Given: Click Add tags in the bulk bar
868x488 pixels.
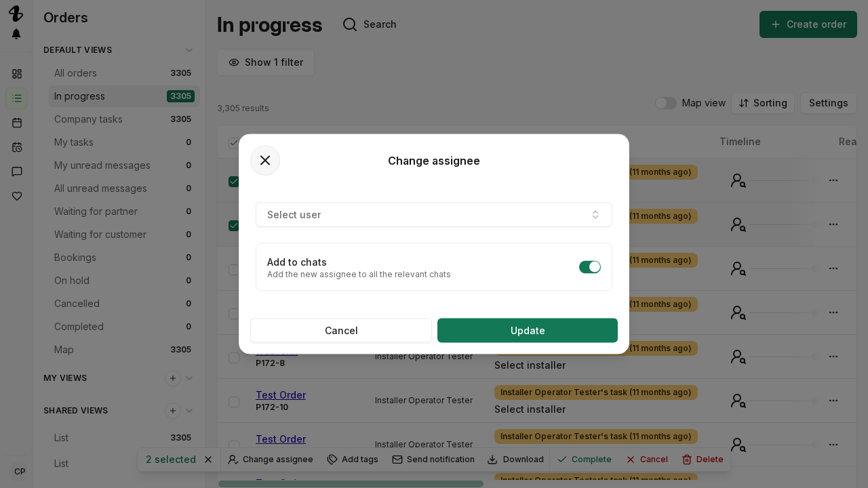Looking at the screenshot, I should coord(353,460).
